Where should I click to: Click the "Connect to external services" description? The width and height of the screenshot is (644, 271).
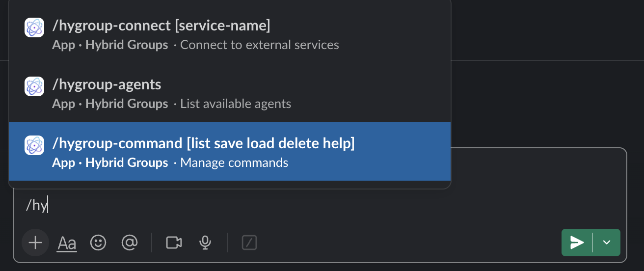click(x=260, y=45)
